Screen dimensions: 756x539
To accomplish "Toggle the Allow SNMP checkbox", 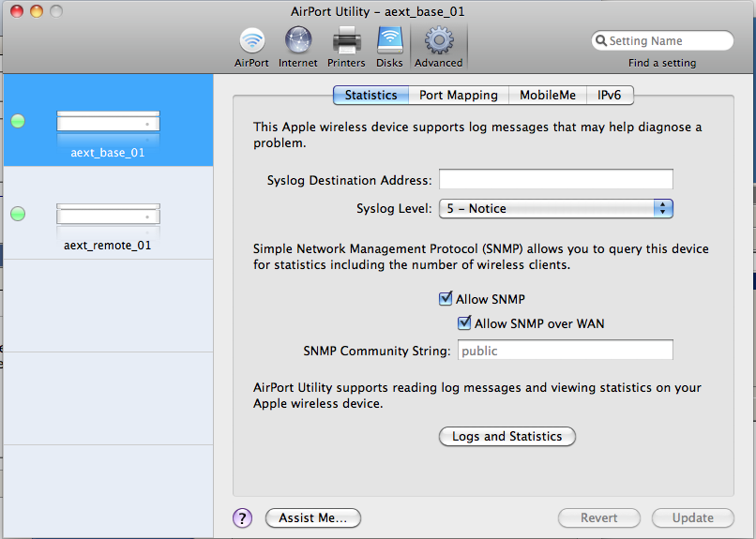I will pos(446,299).
